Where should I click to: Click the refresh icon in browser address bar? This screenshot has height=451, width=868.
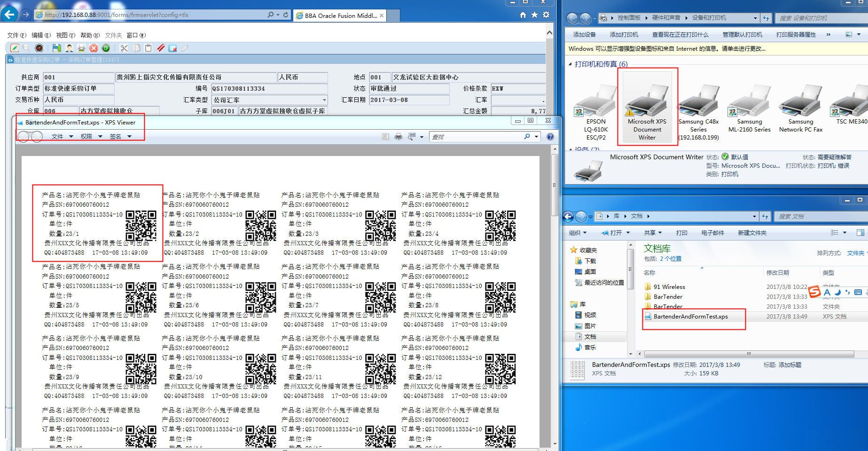coord(285,15)
